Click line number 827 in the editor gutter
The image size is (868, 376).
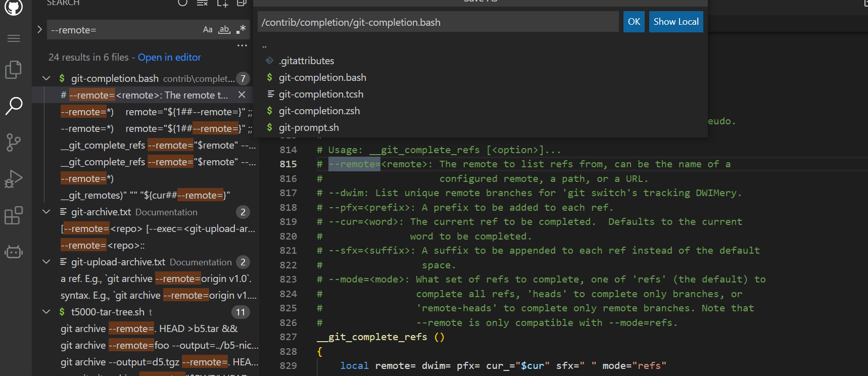(x=288, y=337)
